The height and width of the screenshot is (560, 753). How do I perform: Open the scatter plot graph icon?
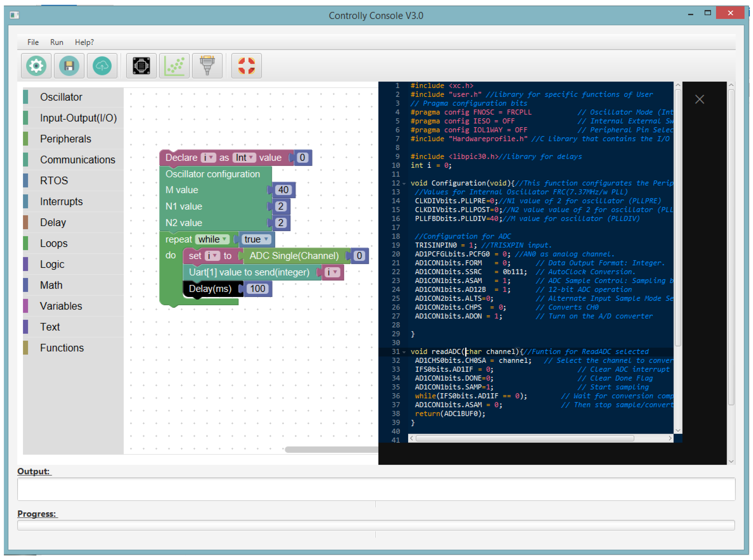(x=174, y=66)
